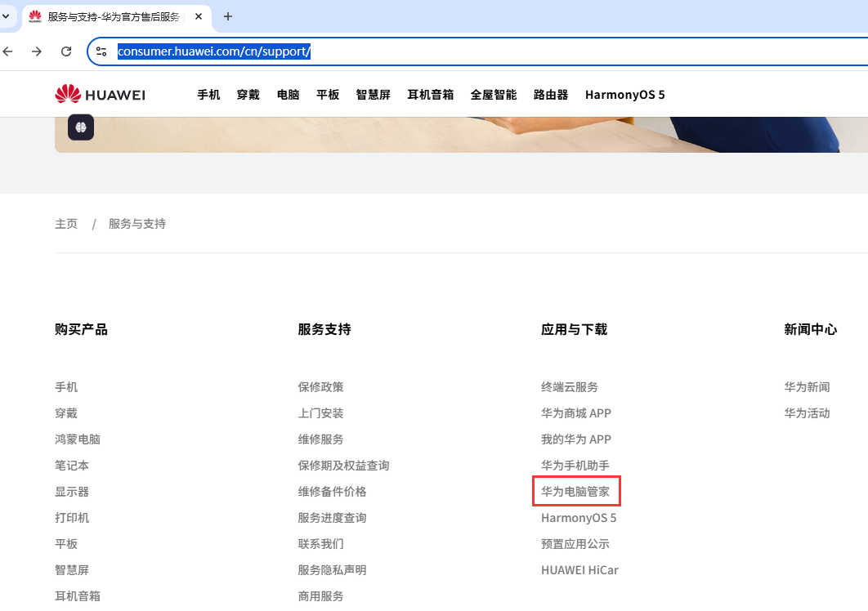Click 穿戴 under 购买产品
Viewport: 868px width, 611px height.
tap(66, 413)
